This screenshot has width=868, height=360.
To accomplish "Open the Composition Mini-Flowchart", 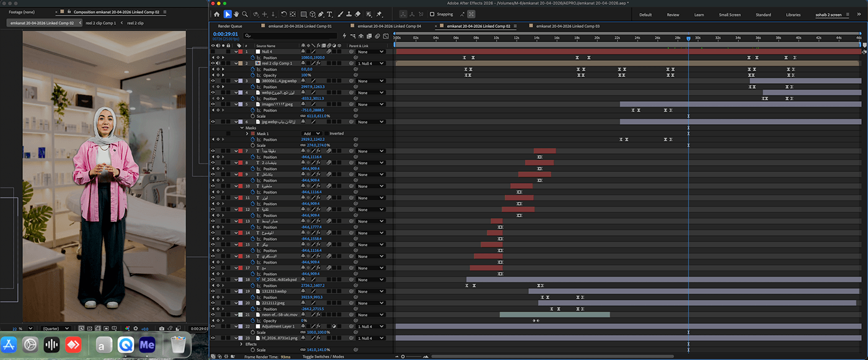I will (353, 36).
